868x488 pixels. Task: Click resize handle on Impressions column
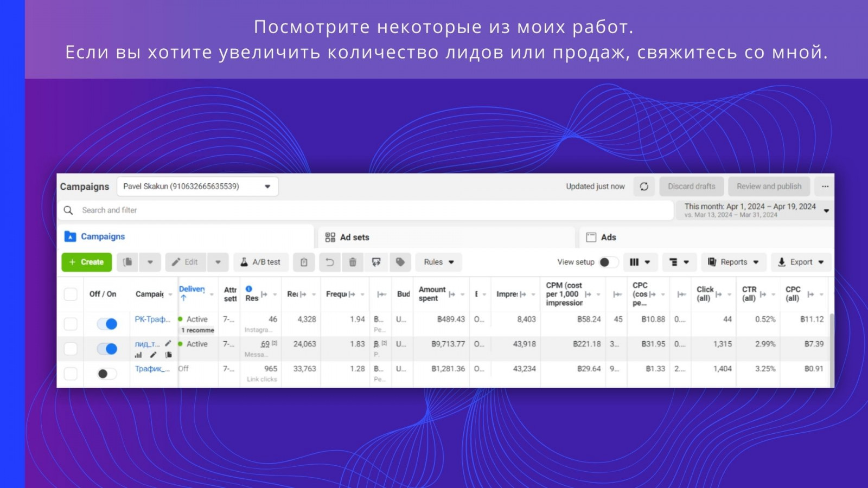(x=523, y=294)
